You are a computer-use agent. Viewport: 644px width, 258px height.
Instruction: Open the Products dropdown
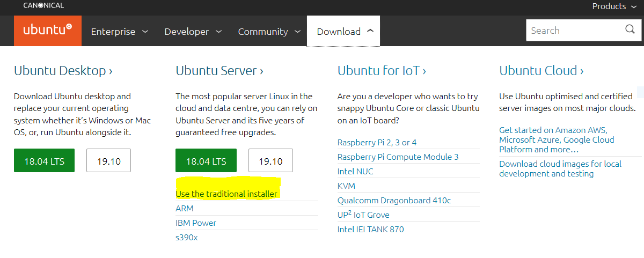614,6
